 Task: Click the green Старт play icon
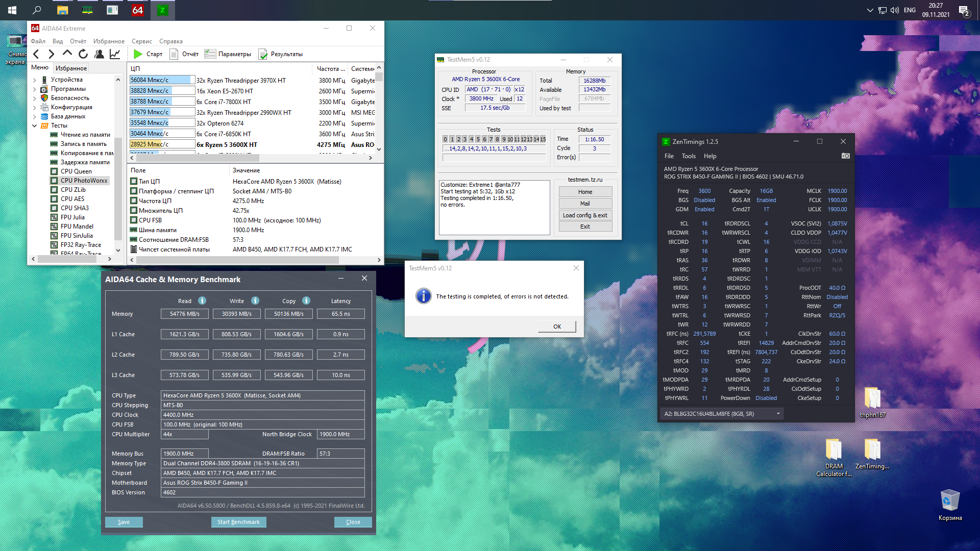[138, 54]
